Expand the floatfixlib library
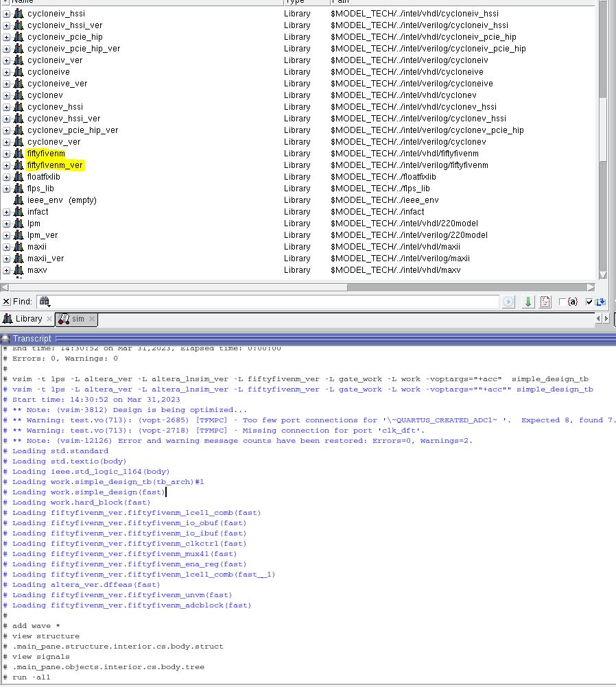The width and height of the screenshot is (616, 687). 7,177
